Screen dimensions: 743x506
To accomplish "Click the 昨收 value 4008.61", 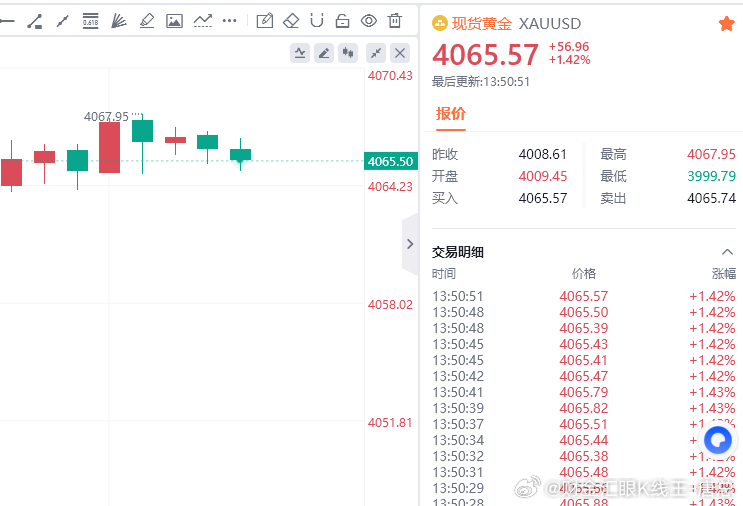I will point(543,154).
